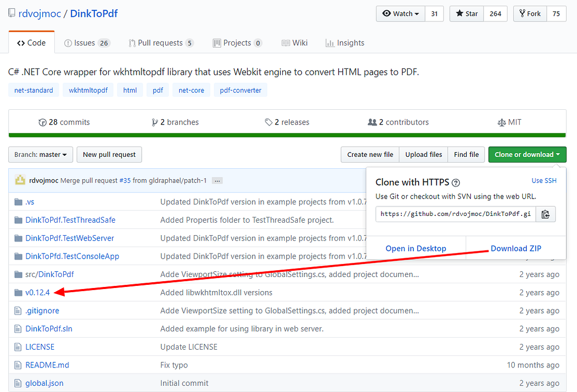The width and height of the screenshot is (577, 392).
Task: Open the folder icon beside src/DinkToPdf
Action: click(x=17, y=274)
